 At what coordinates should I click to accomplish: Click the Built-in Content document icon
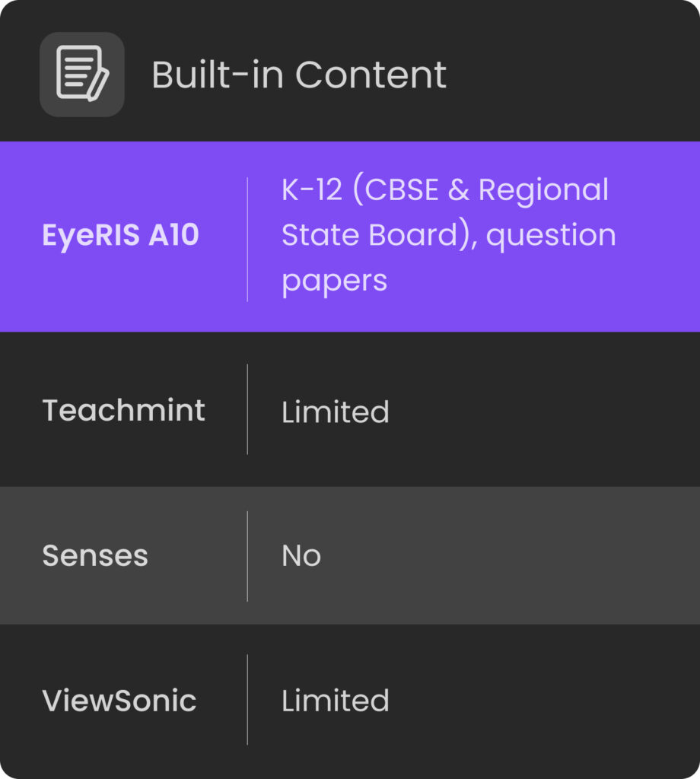point(82,75)
